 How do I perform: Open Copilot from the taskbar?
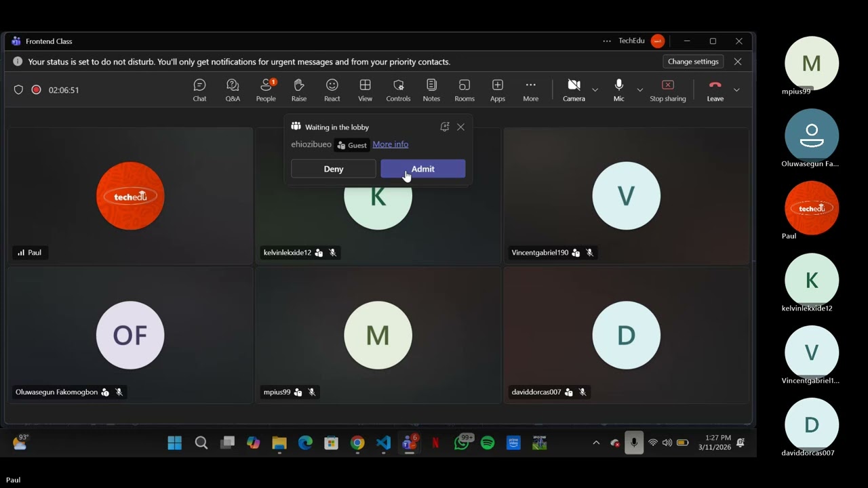(x=253, y=443)
